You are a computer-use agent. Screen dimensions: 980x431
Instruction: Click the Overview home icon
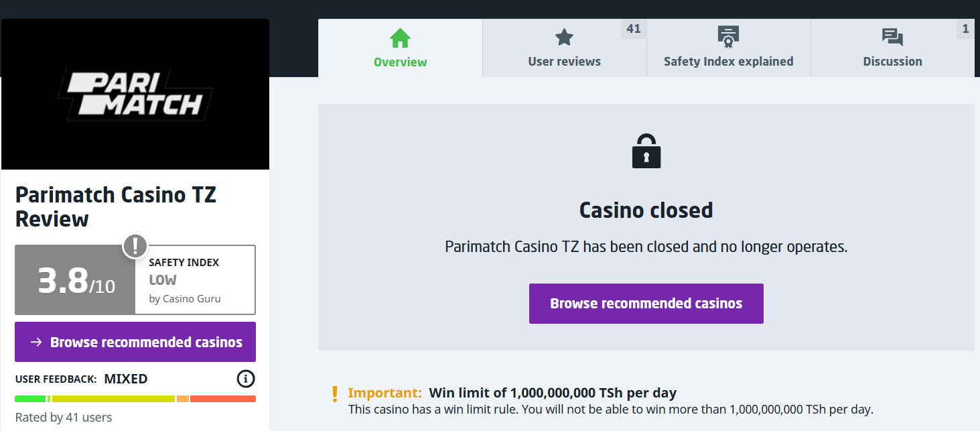[400, 38]
